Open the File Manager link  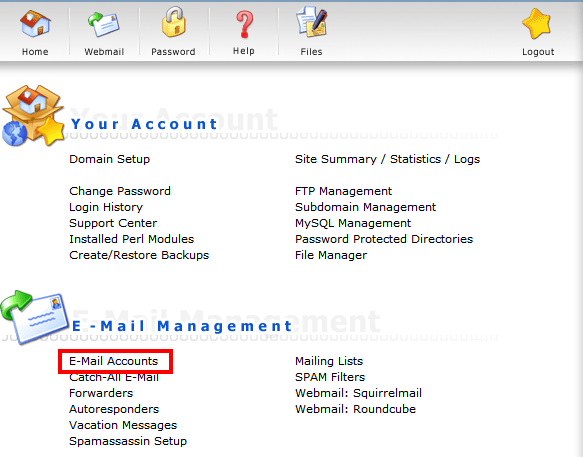tap(331, 255)
